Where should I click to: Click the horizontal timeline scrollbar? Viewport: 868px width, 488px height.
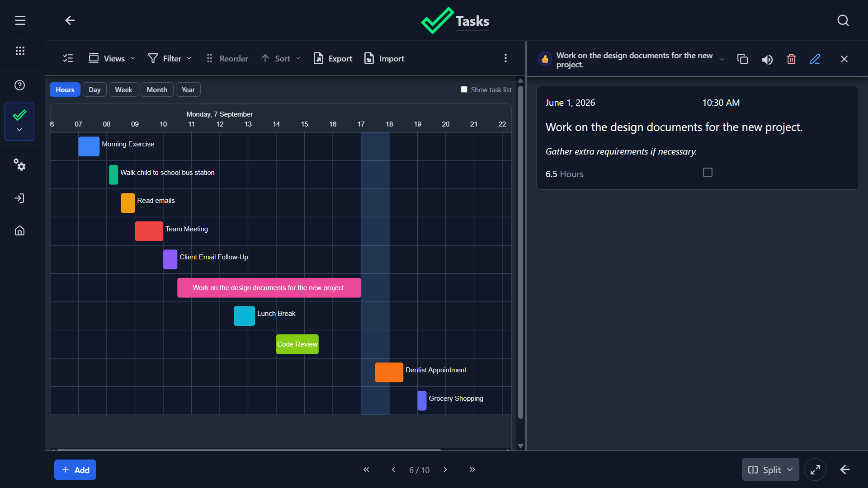click(249, 450)
